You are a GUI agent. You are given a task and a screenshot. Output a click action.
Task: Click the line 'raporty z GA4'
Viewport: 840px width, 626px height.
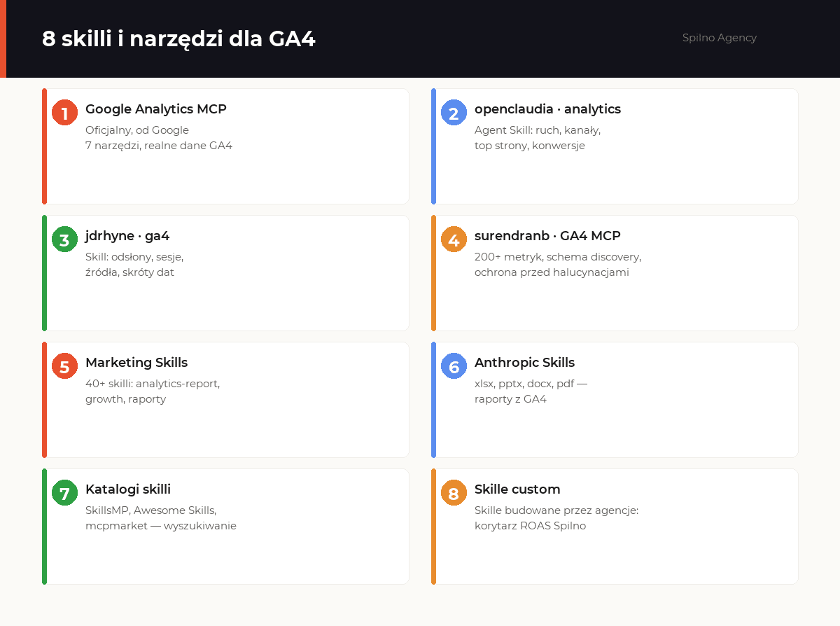pyautogui.click(x=510, y=399)
